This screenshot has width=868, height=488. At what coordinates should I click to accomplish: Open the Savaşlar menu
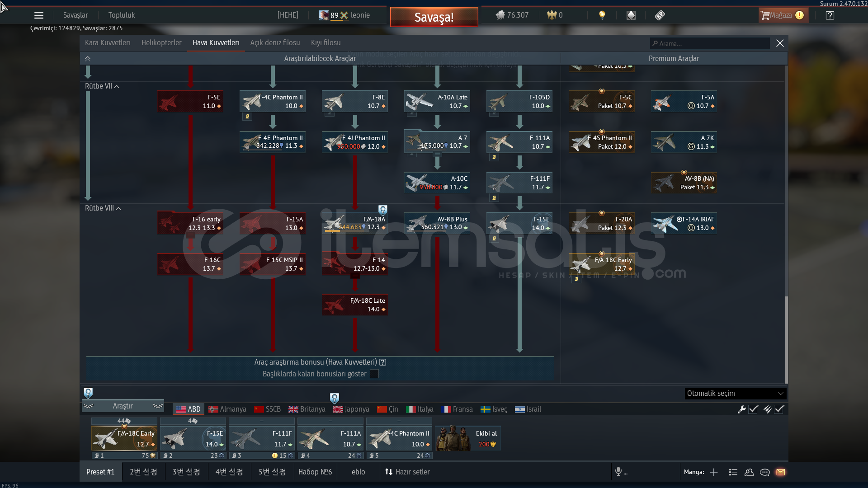[75, 15]
